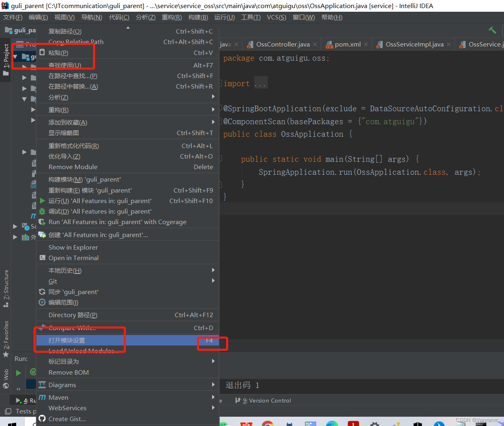Expand the 本地历史(H) submenu
The height and width of the screenshot is (426, 504).
[x=127, y=270]
